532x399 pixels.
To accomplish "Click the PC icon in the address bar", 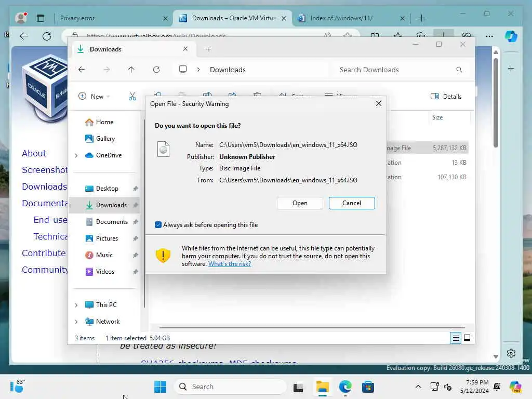I will [x=183, y=70].
